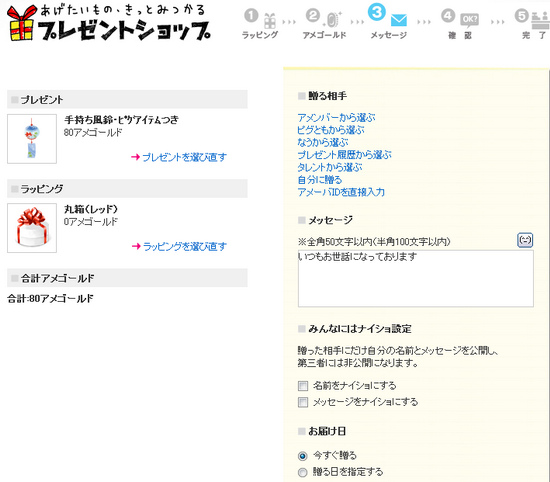Click the 80アメゴールド price under present
550x482 pixels.
93,132
